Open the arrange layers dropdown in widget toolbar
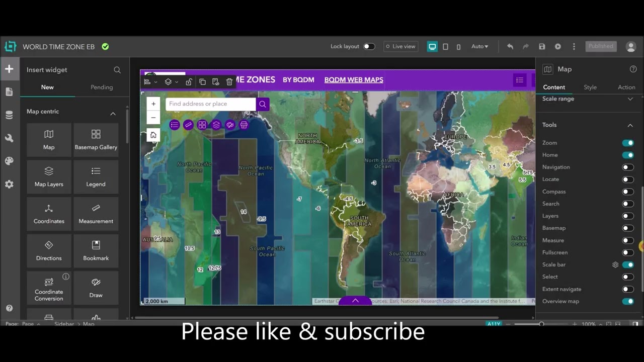 172,82
